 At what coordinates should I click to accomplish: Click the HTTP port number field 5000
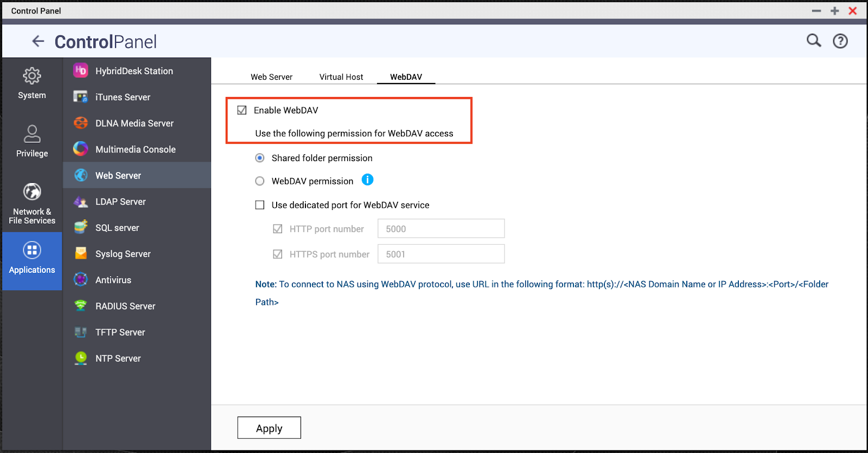(441, 228)
